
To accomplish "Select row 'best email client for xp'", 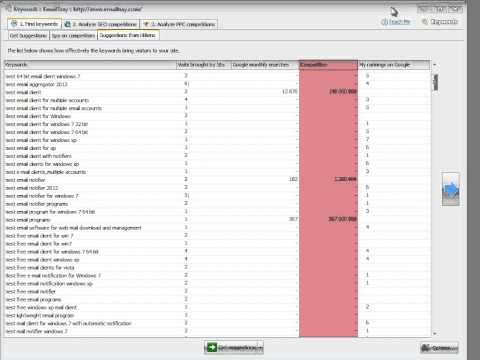I will pos(217,148).
